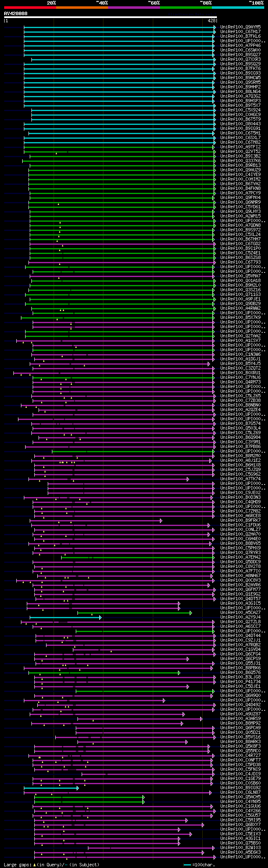Open the UniRef100_B4FKN8 hit
Screen dimensions: 268x868
coord(240,188)
